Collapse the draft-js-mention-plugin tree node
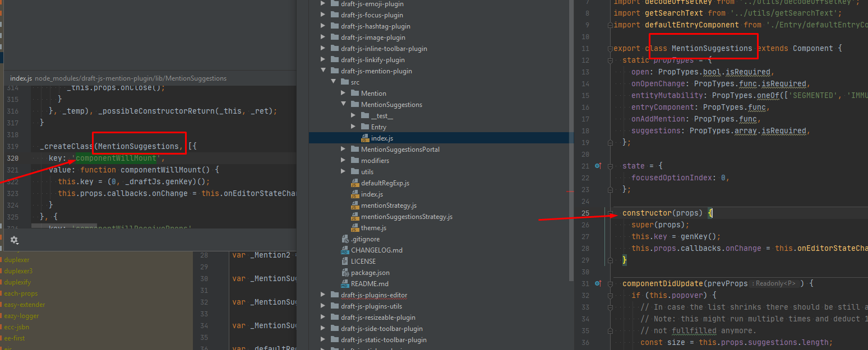The width and height of the screenshot is (868, 350). 323,71
